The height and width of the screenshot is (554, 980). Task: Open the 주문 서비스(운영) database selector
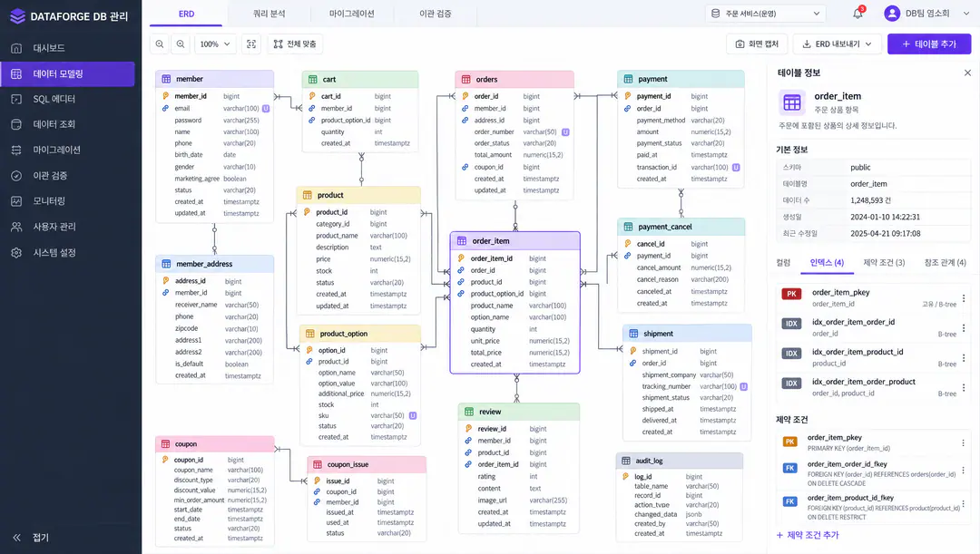coord(766,13)
